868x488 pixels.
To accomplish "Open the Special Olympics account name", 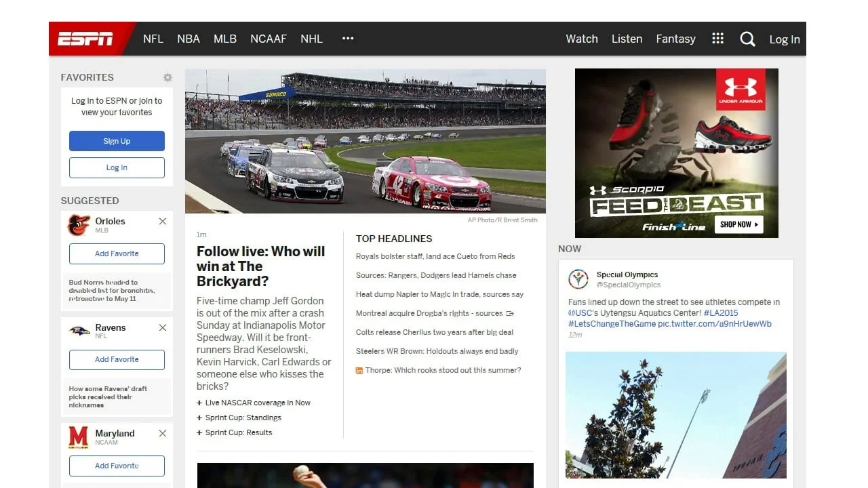I will [x=627, y=274].
